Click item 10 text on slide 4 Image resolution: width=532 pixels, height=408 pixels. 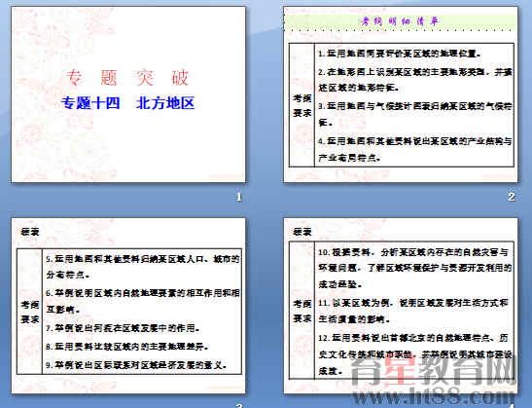pos(415,269)
